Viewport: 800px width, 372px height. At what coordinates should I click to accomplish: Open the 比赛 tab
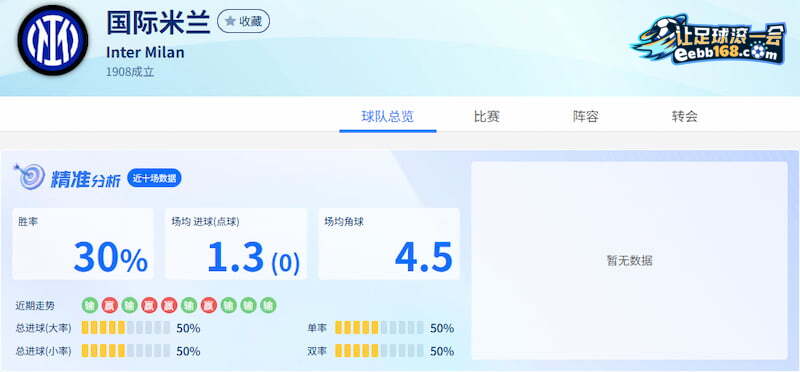[487, 116]
